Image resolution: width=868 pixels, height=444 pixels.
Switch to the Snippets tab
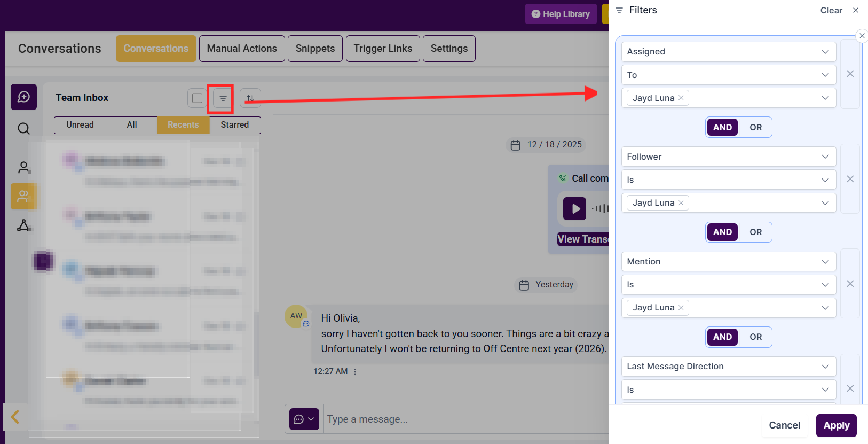315,49
